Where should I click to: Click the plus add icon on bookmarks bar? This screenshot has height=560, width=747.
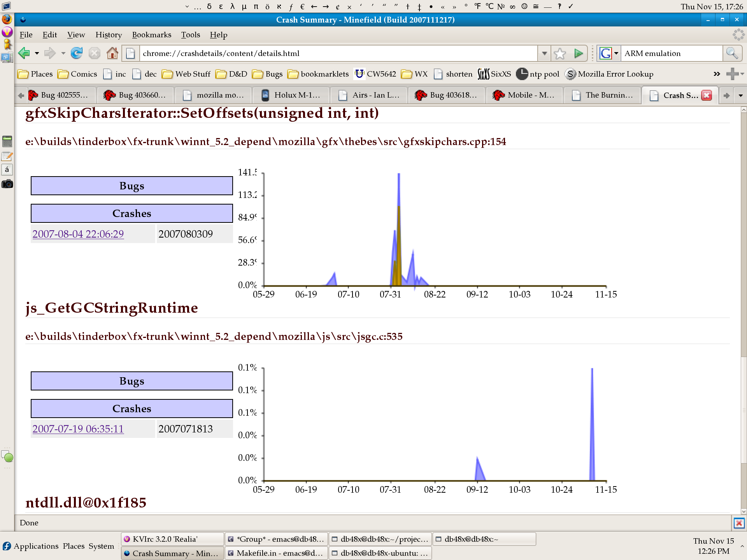click(731, 74)
